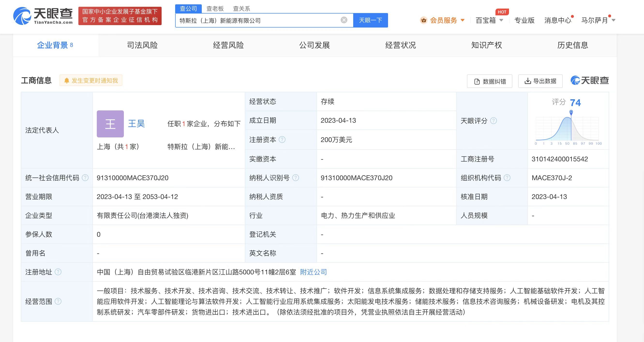
Task: Click the clear (X) icon in the search box
Action: (344, 20)
